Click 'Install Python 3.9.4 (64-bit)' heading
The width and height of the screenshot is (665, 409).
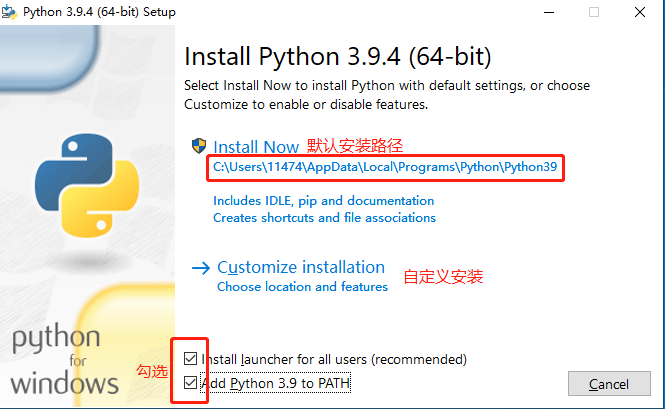click(338, 56)
